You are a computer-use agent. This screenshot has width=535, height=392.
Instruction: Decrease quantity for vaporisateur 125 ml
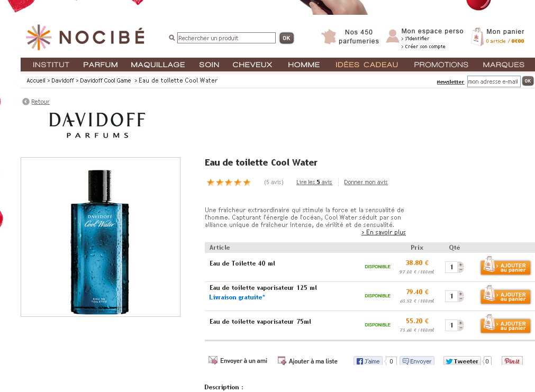[x=460, y=299]
